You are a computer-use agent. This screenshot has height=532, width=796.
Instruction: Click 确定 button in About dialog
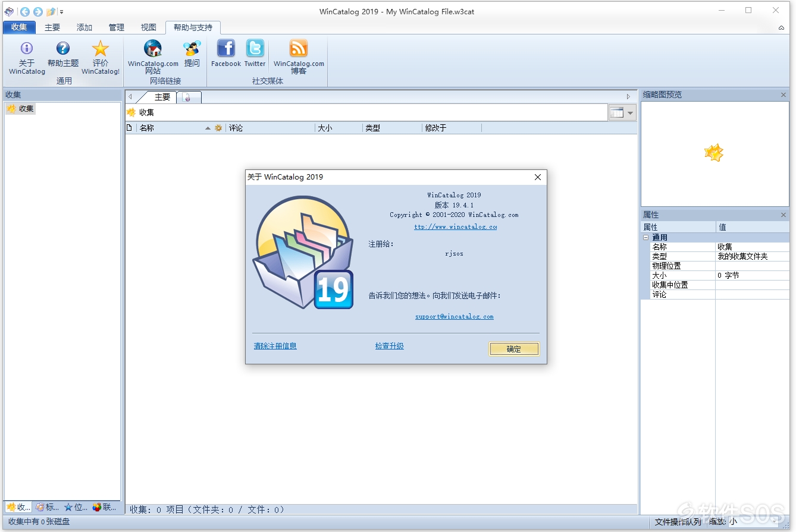coord(514,349)
